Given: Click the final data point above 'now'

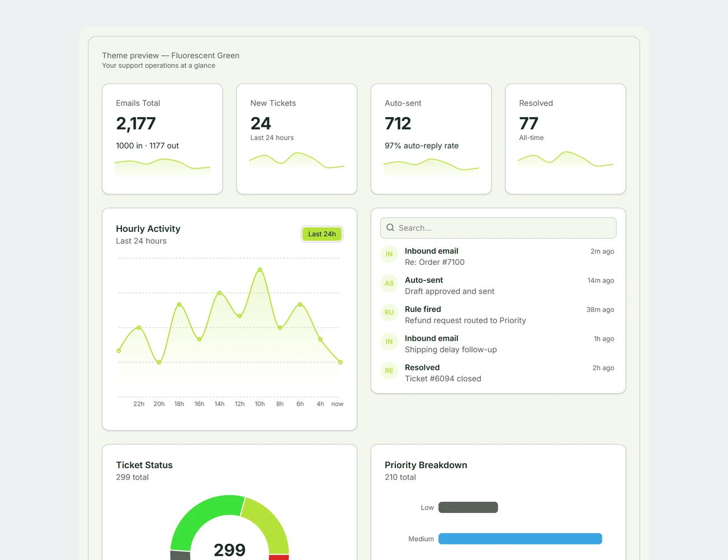Looking at the screenshot, I should coord(340,362).
